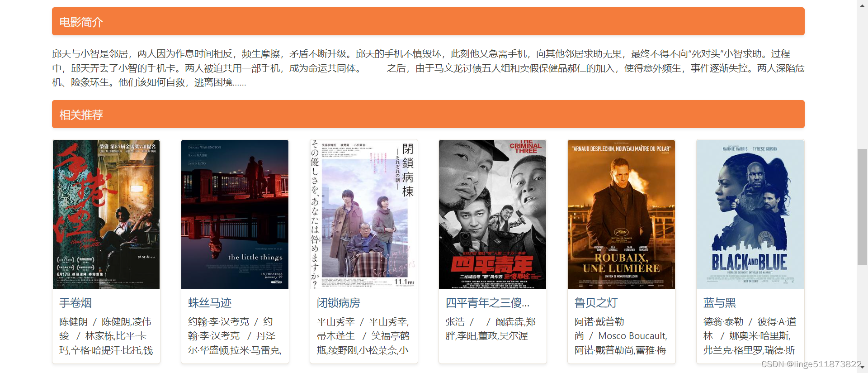The width and height of the screenshot is (868, 373).
Task: Open the 闭锁病房 movie poster
Action: pos(363,214)
